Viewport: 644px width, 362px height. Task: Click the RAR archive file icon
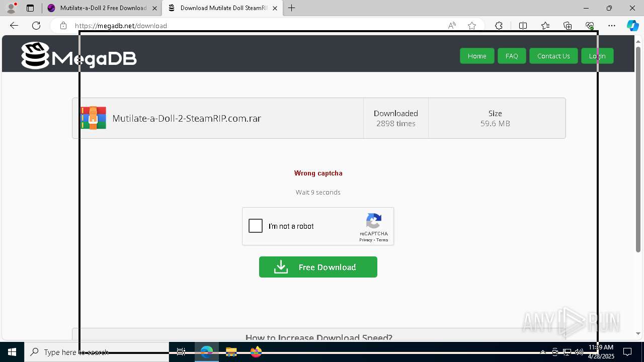[93, 118]
